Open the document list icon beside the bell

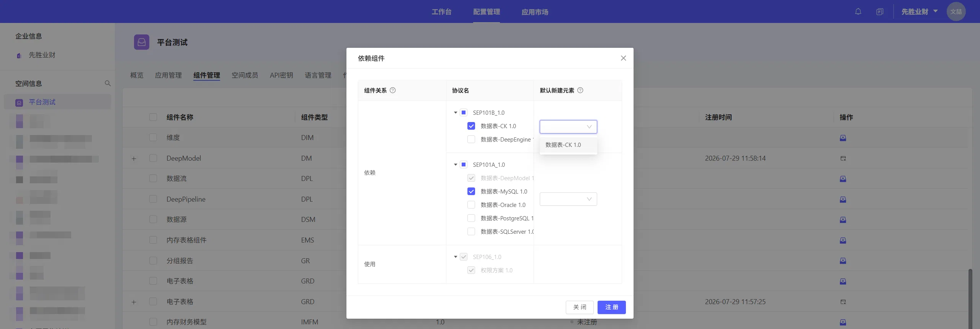coord(880,11)
